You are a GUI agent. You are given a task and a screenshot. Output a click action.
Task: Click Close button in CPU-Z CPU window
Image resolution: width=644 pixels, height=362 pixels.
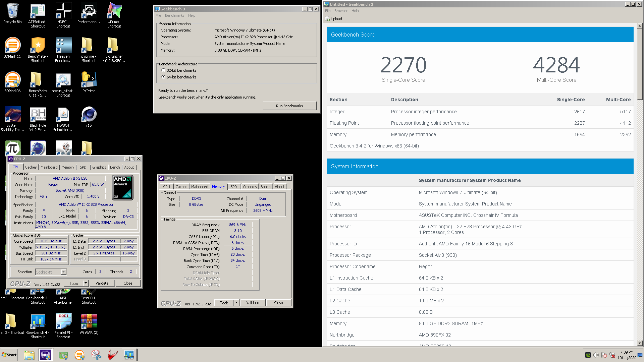[128, 283]
